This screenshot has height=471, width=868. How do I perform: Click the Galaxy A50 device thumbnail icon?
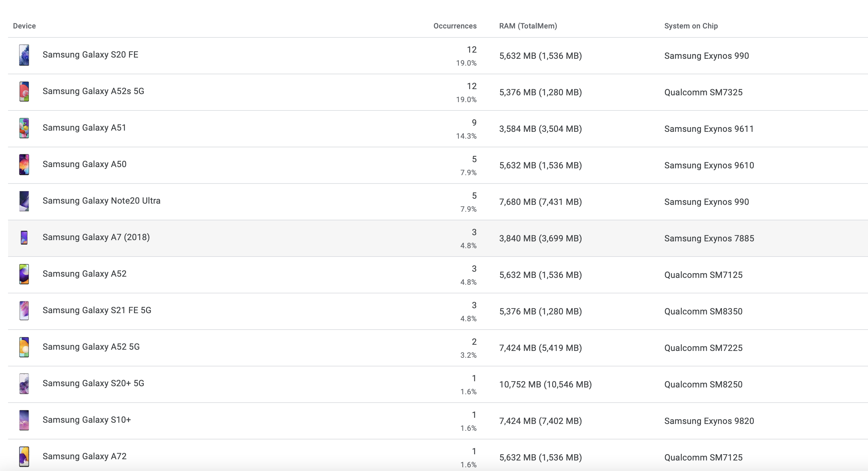coord(24,165)
